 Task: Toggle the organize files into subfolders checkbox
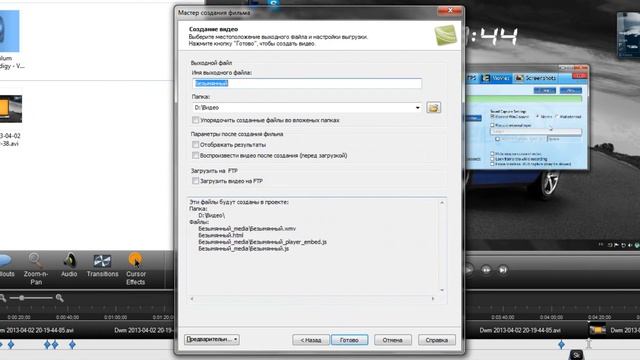[x=196, y=120]
